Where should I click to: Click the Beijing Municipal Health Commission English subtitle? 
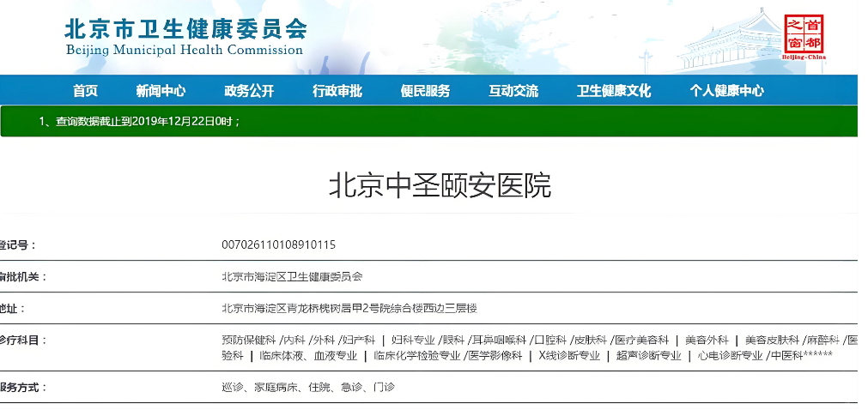(185, 51)
